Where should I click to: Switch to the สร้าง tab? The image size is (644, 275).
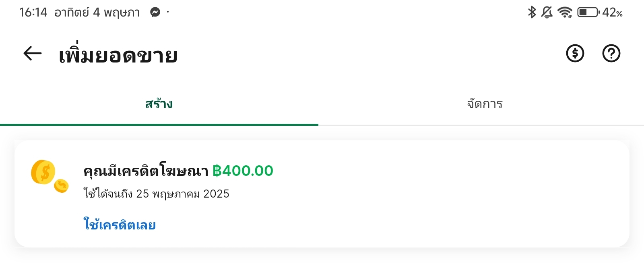159,104
